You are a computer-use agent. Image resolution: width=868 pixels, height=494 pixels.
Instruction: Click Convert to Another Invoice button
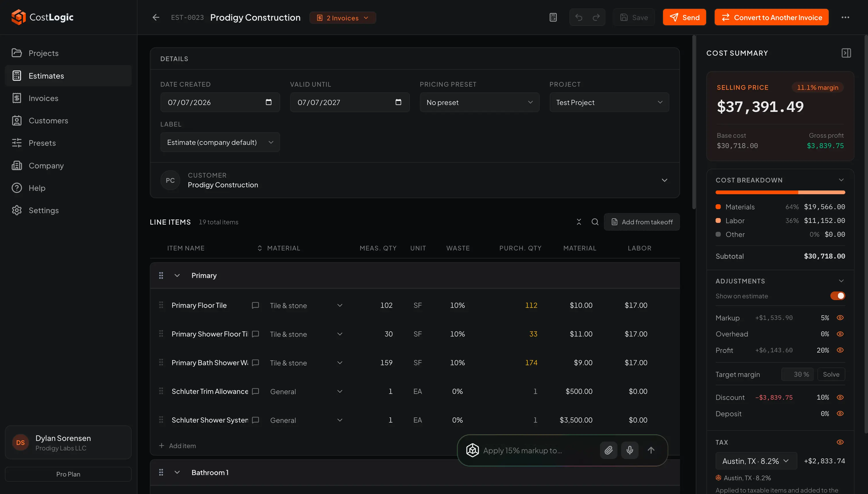pos(771,17)
